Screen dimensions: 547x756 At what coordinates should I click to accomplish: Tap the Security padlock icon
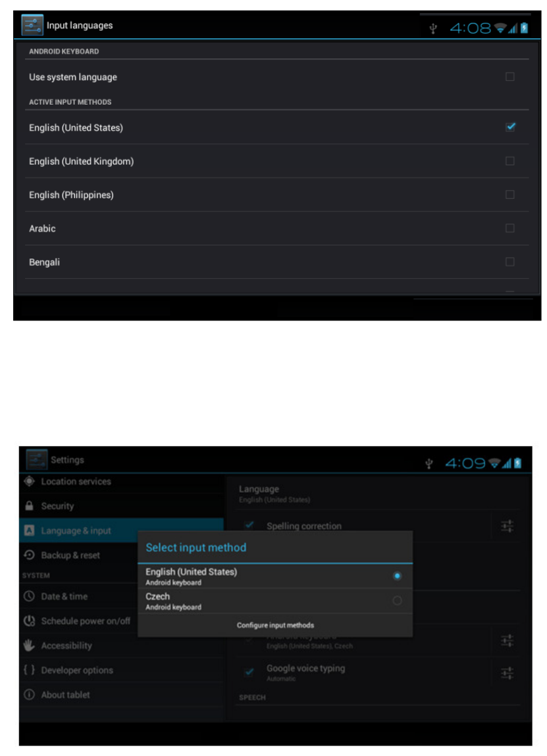click(30, 506)
